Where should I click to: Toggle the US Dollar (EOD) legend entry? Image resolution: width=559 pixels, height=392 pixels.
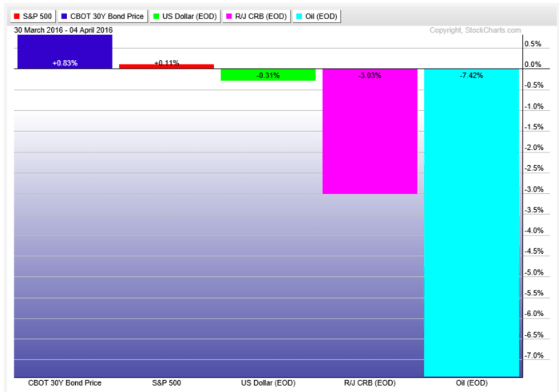tap(186, 15)
